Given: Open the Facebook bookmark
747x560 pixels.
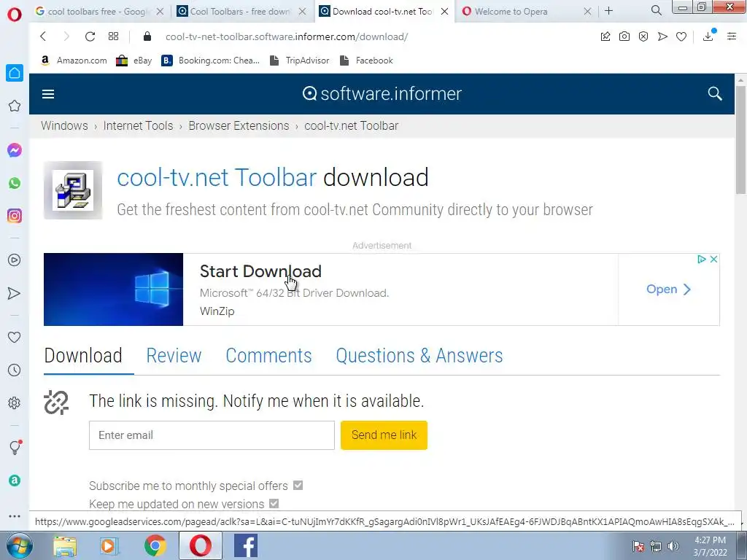Looking at the screenshot, I should coord(366,61).
